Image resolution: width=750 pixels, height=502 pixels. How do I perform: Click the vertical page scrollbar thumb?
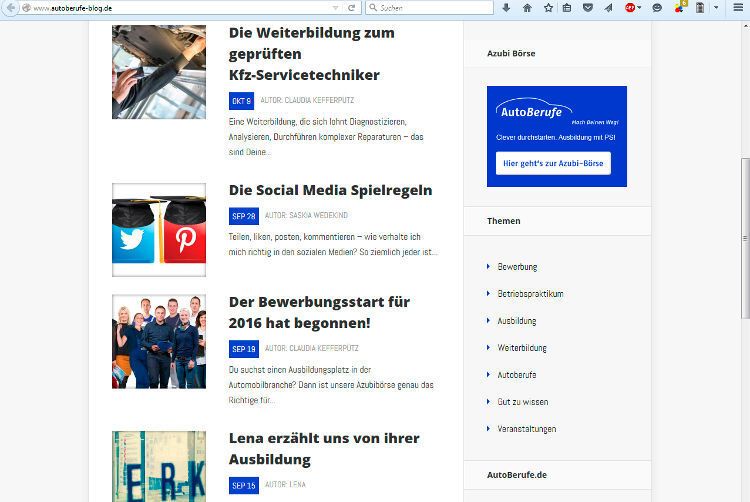coord(745,238)
